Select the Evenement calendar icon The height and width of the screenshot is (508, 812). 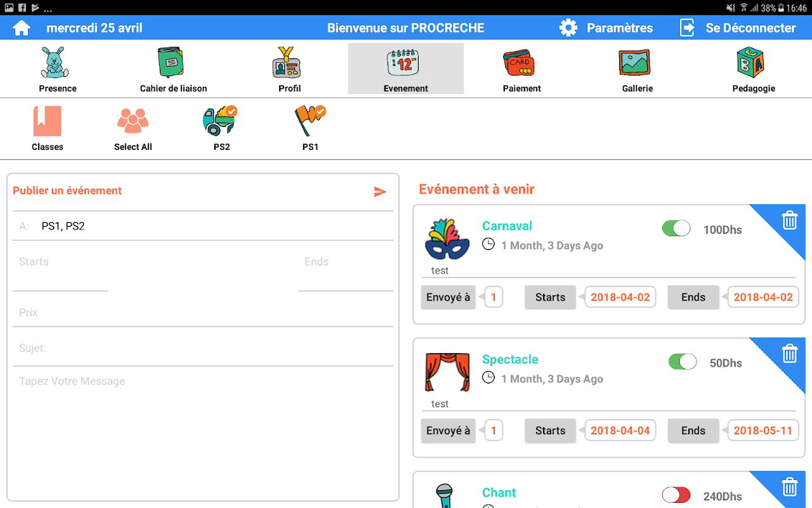coord(403,62)
